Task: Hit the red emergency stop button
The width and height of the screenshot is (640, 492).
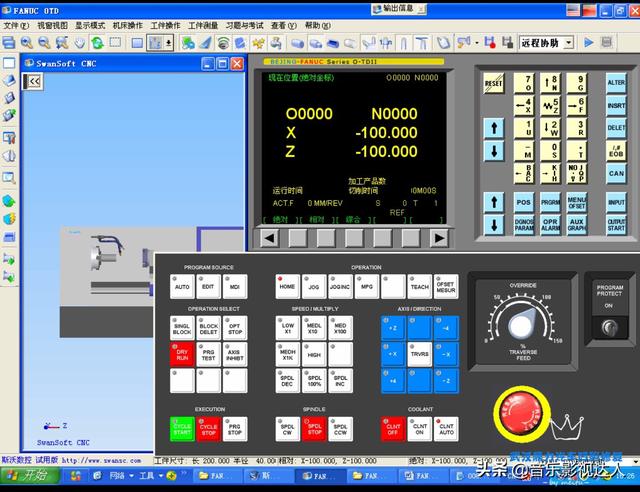Action: (521, 414)
